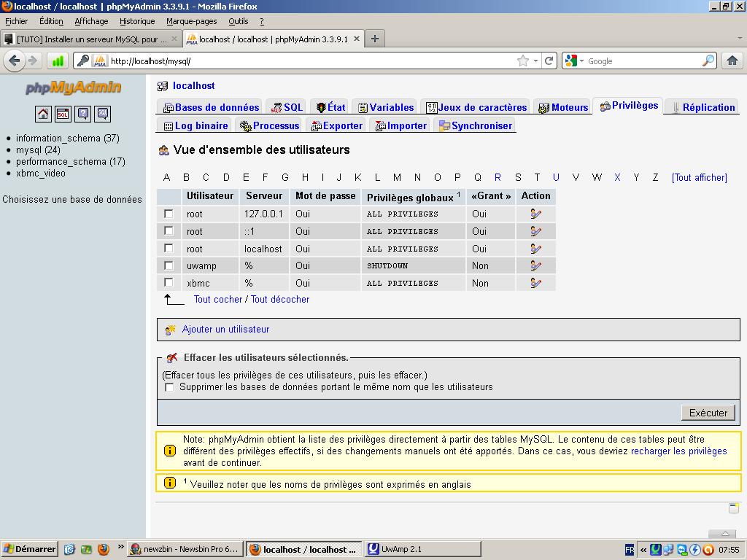Open the performance_schema database in sidebar

pyautogui.click(x=71, y=161)
